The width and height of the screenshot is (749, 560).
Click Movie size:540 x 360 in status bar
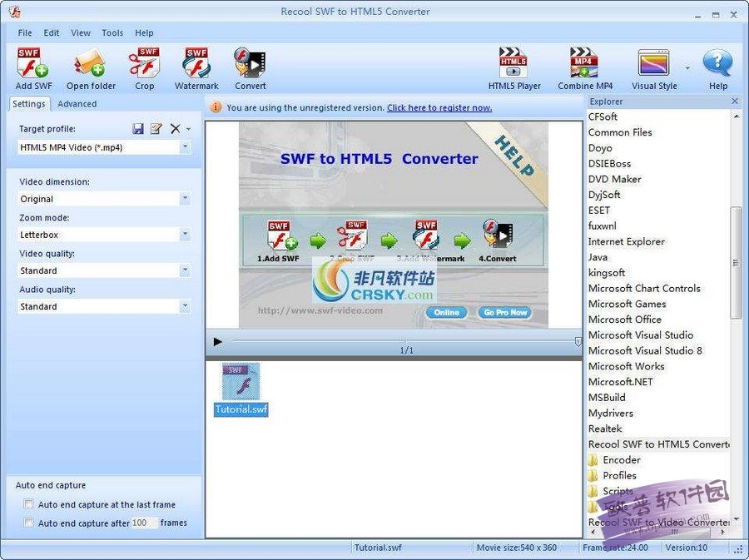pyautogui.click(x=516, y=548)
